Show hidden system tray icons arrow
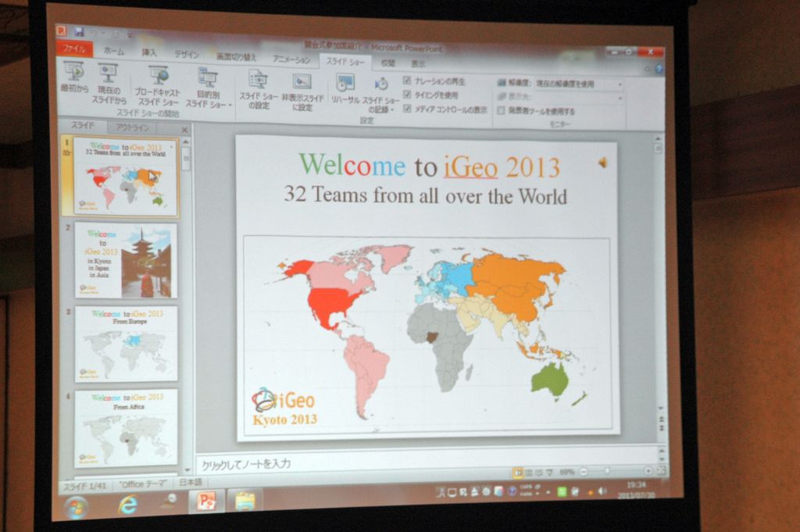This screenshot has width=800, height=532. click(x=548, y=493)
